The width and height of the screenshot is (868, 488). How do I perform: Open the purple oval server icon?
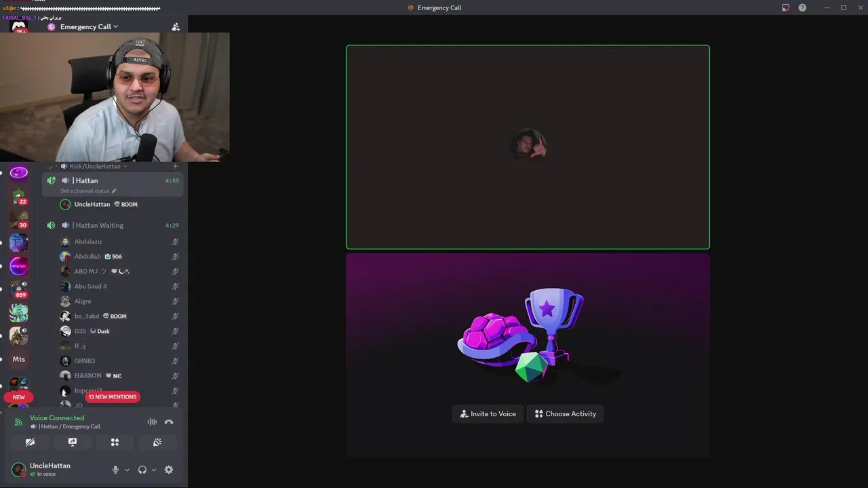pyautogui.click(x=19, y=173)
